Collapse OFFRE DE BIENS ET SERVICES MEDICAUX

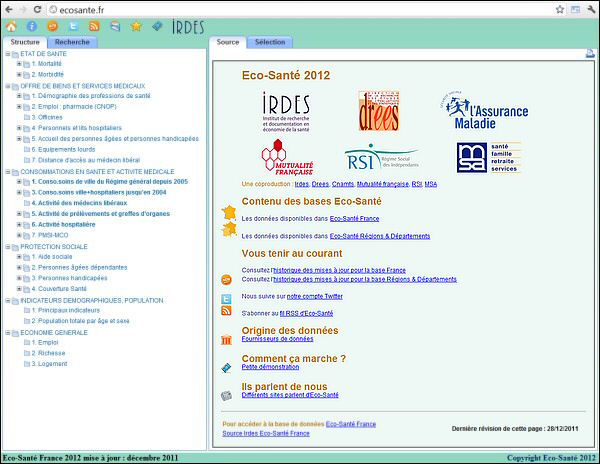[x=8, y=86]
